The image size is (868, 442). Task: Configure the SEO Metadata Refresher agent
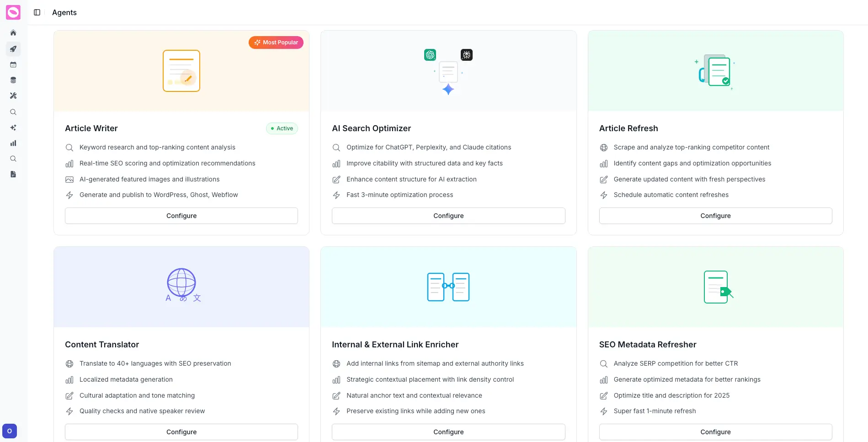[715, 432]
